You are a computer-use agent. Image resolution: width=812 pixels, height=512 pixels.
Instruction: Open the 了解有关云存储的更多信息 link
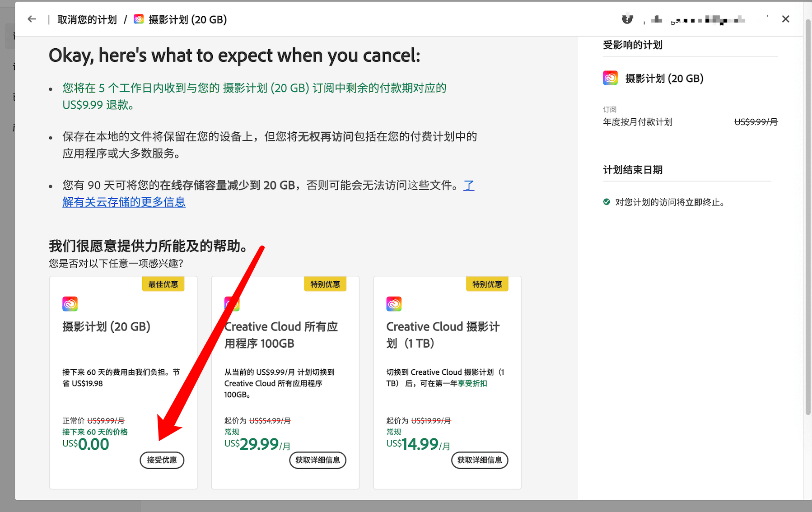[124, 202]
